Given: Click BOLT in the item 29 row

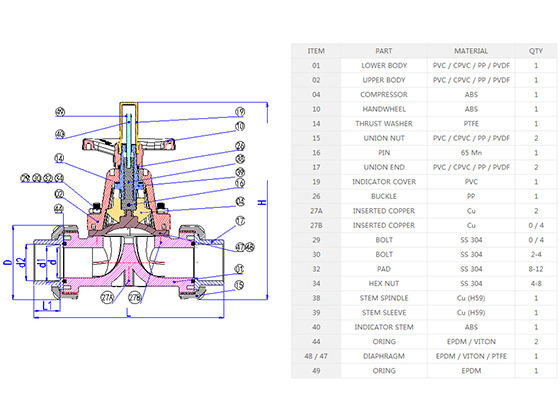Looking at the screenshot, I should [x=384, y=240].
